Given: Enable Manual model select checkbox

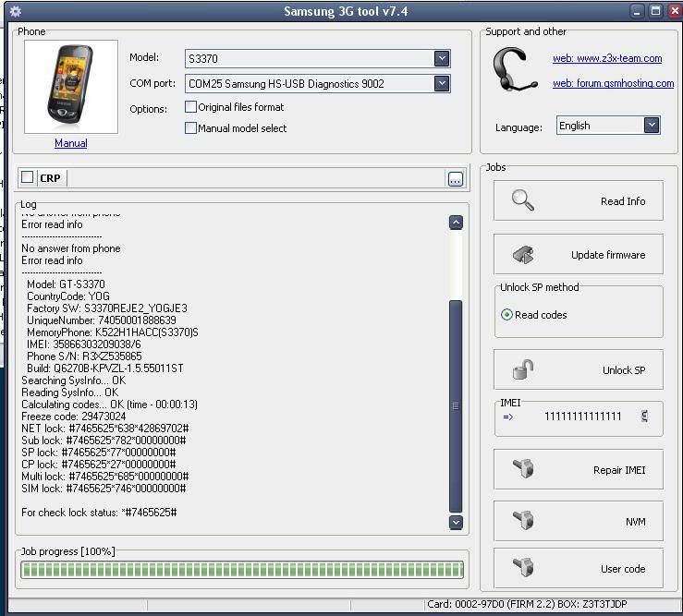Looking at the screenshot, I should (x=190, y=128).
